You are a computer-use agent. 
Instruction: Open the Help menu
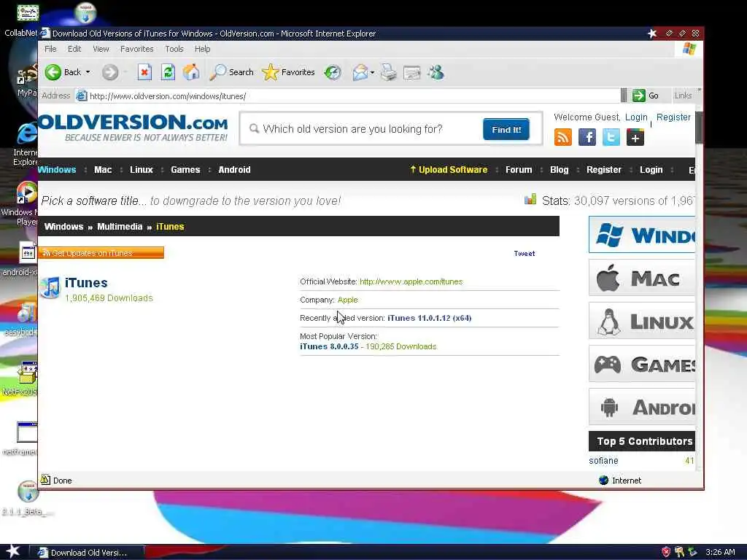coord(203,49)
